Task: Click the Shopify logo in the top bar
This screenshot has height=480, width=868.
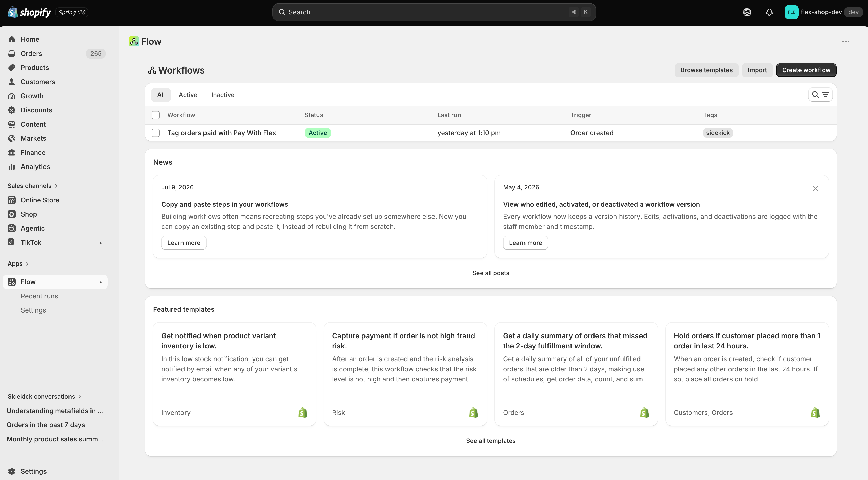Action: pos(29,12)
